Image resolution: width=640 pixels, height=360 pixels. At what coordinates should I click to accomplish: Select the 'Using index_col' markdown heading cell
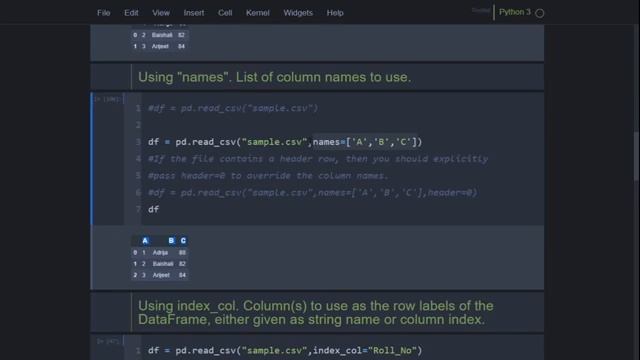click(x=316, y=313)
